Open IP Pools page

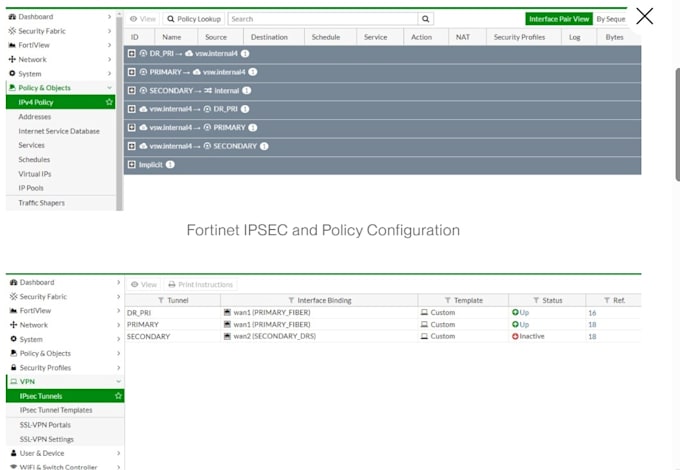31,188
